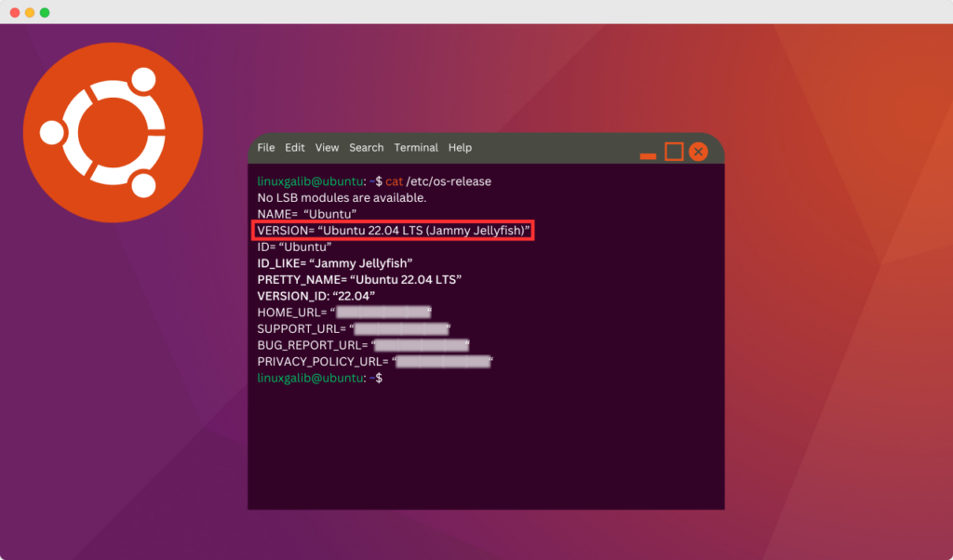Click the orange close icon of the terminal

click(x=698, y=151)
